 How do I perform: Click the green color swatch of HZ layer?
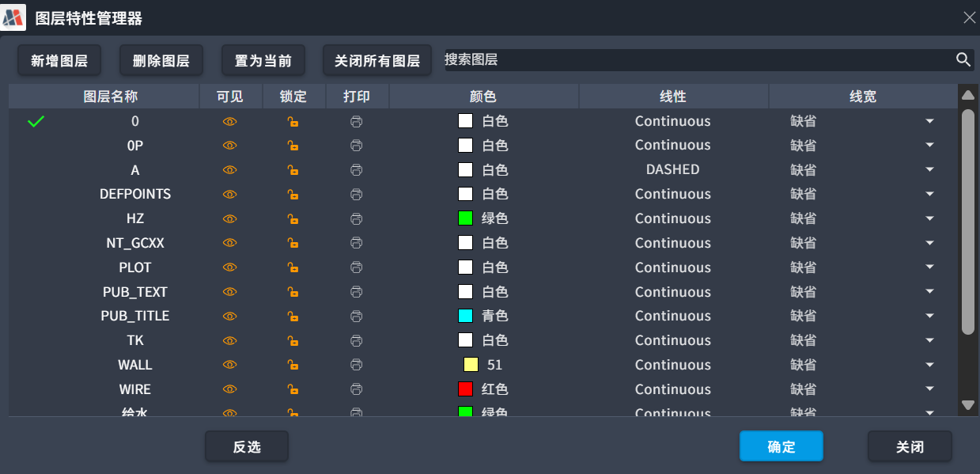pyautogui.click(x=465, y=218)
